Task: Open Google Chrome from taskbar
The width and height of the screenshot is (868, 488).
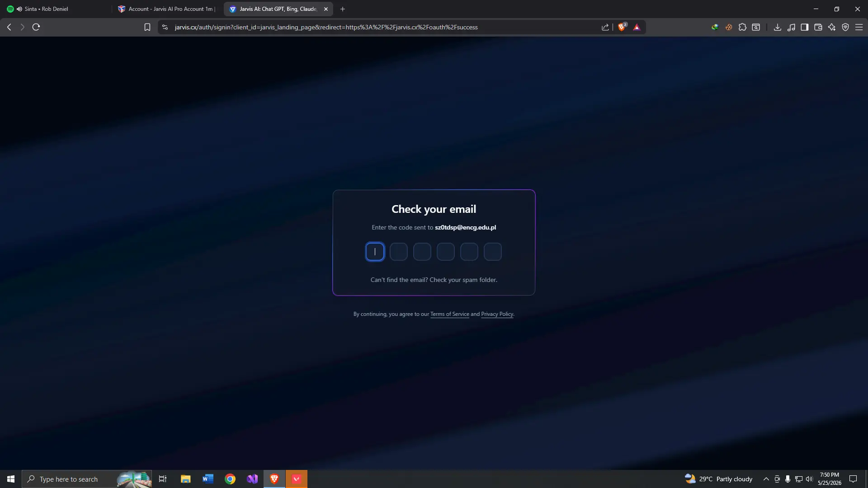Action: coord(230,479)
